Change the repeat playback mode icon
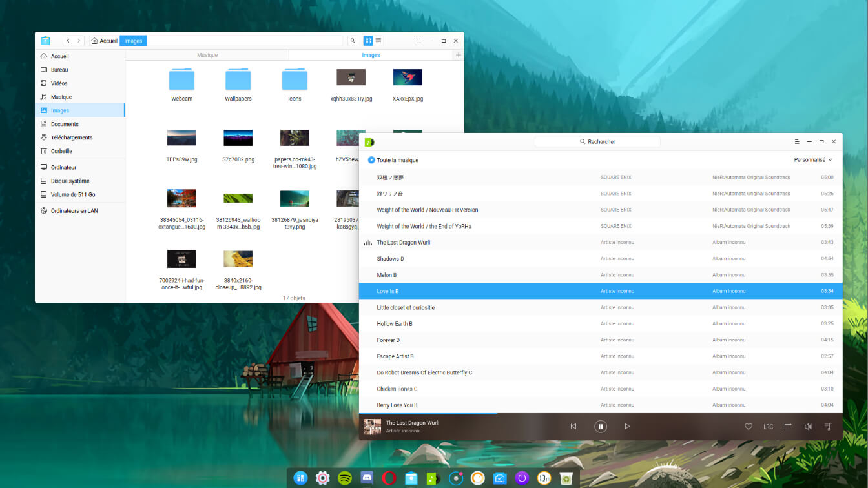Screen dimensions: 868x488 coord(788,427)
